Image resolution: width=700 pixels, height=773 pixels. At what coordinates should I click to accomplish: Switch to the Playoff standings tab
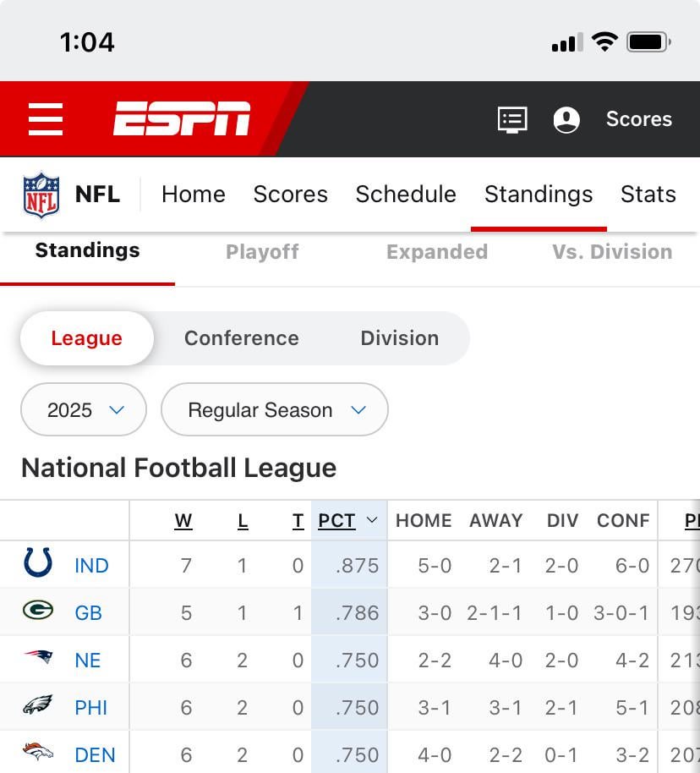tap(262, 252)
